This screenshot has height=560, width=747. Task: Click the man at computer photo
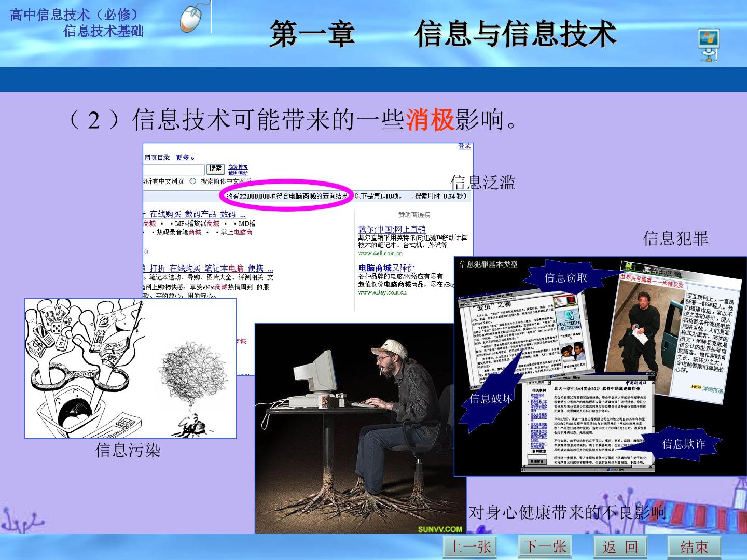(361, 428)
